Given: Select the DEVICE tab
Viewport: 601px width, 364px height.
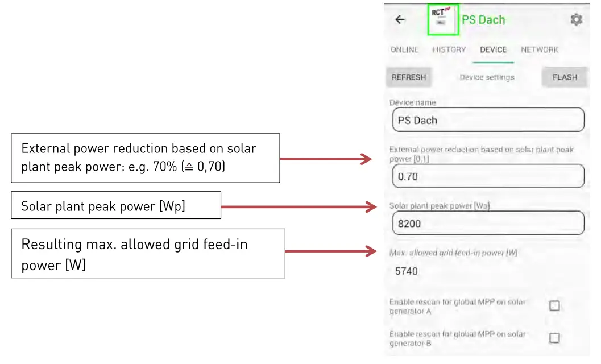Looking at the screenshot, I should tap(493, 50).
